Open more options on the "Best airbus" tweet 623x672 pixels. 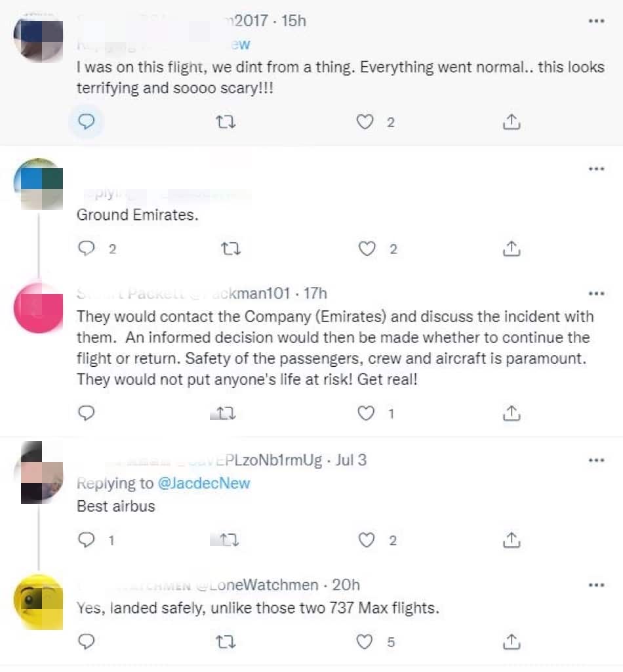596,460
